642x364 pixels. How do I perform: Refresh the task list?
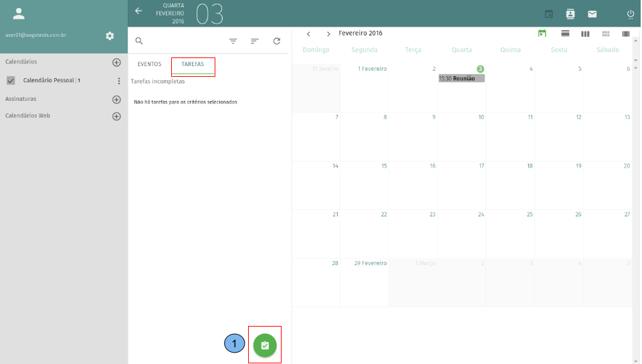[276, 41]
